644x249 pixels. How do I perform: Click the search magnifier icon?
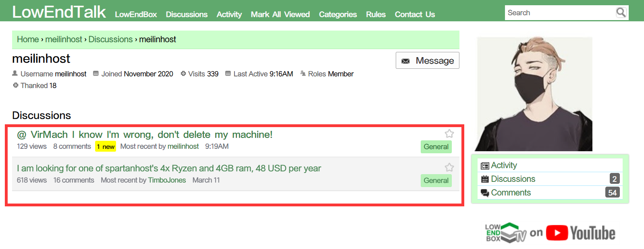[621, 12]
